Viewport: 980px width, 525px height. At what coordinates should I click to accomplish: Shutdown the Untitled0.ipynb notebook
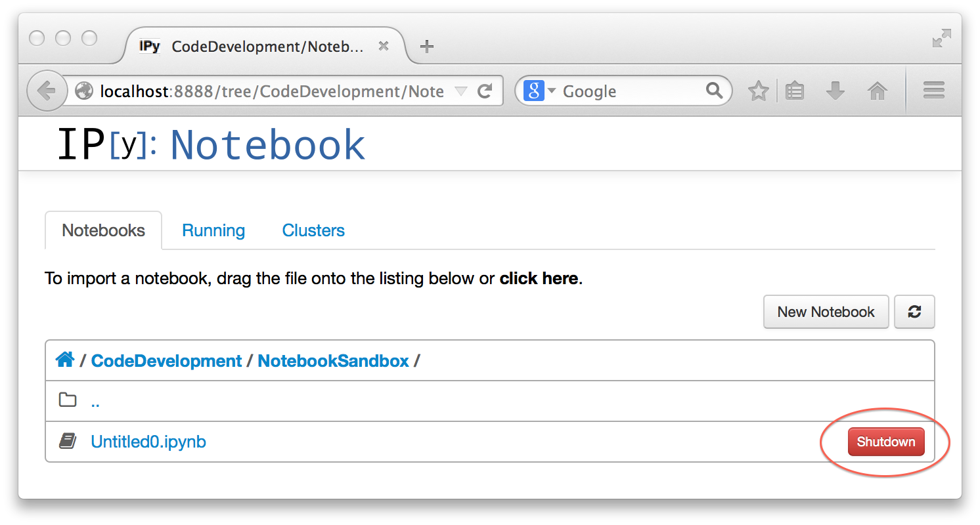click(885, 442)
